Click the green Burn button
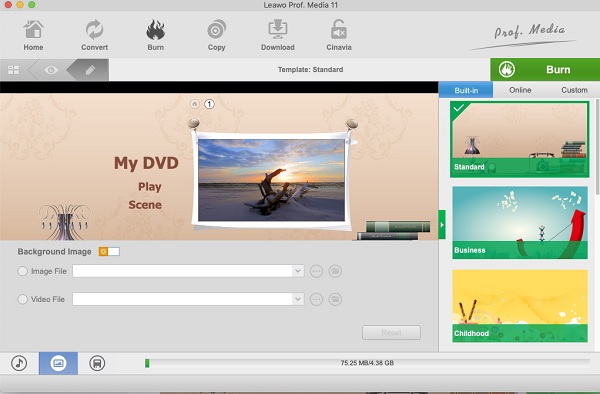This screenshot has width=600, height=394. (x=545, y=70)
